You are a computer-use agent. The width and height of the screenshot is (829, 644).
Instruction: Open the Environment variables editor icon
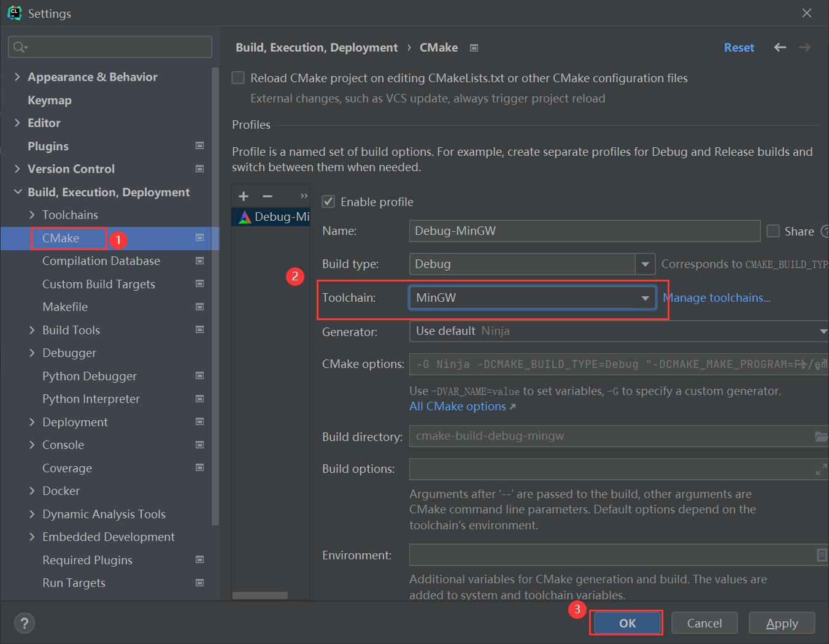pos(821,555)
